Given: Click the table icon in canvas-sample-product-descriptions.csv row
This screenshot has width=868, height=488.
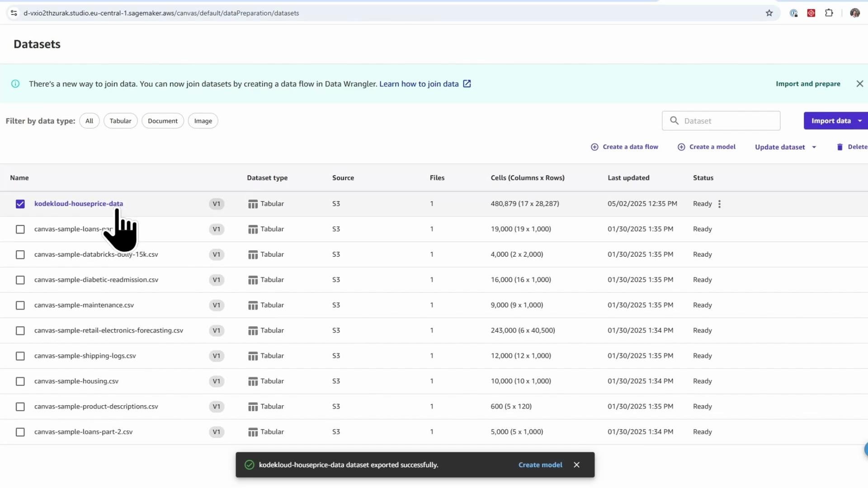Looking at the screenshot, I should [253, 407].
